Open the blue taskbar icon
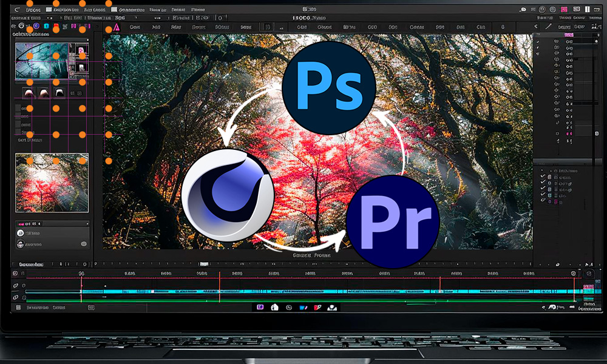Screen dimensions: 607x364 (303, 308)
